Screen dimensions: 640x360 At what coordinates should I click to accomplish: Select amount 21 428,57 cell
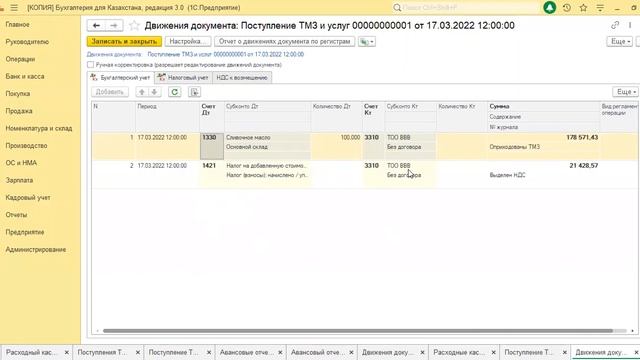click(x=543, y=166)
